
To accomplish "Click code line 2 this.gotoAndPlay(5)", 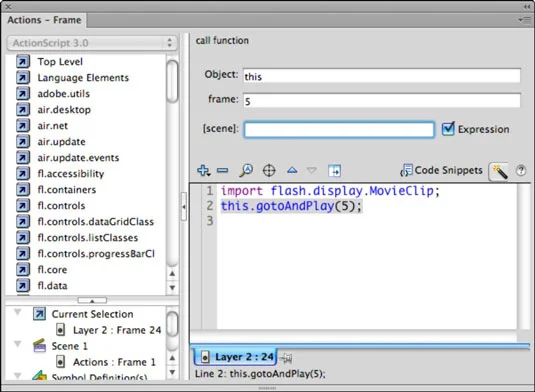I will [x=291, y=206].
